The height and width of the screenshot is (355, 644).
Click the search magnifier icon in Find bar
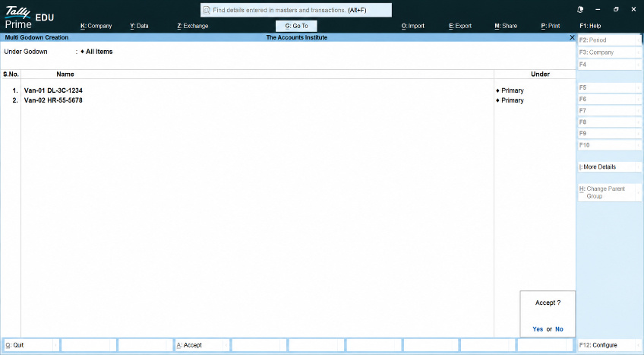(x=207, y=11)
